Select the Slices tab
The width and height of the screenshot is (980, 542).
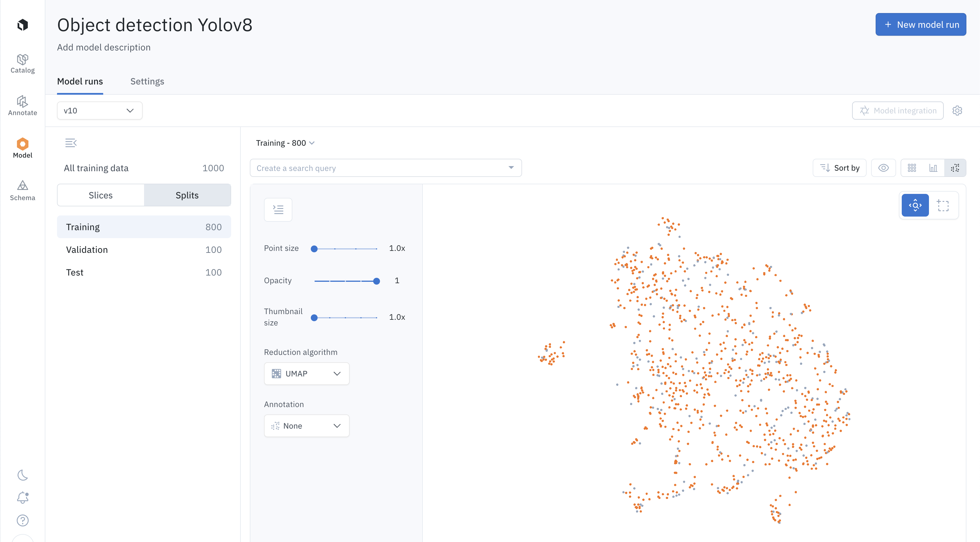point(101,195)
